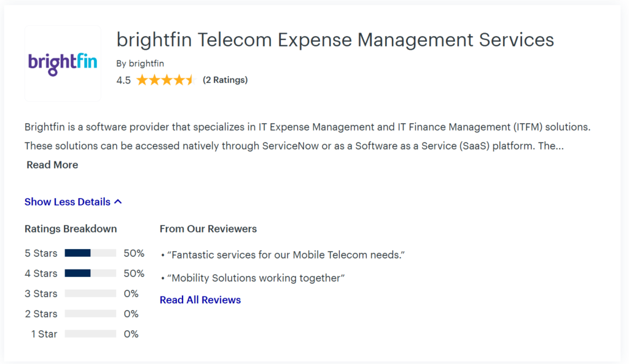This screenshot has width=629, height=364.
Task: Expand the description with Read More
Action: point(52,165)
